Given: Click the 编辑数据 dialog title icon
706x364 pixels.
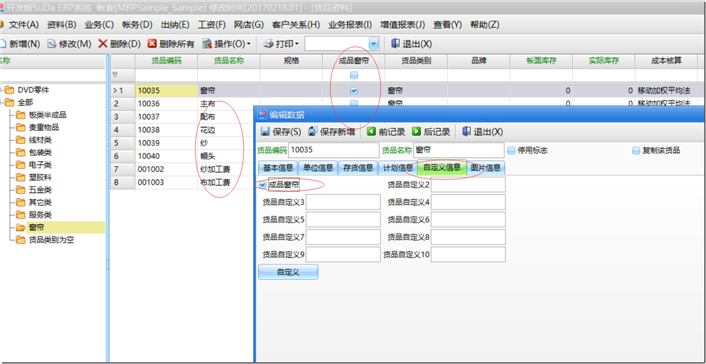Looking at the screenshot, I should pyautogui.click(x=263, y=114).
